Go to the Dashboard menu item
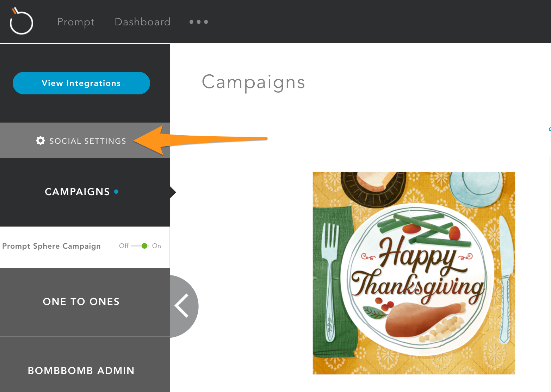 pos(143,22)
